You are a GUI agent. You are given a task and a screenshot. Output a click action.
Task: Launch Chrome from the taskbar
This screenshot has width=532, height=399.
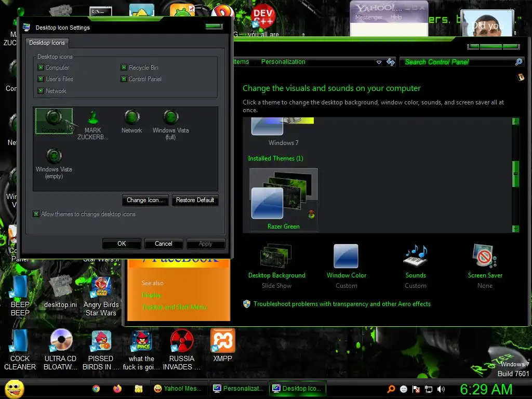coord(96,389)
